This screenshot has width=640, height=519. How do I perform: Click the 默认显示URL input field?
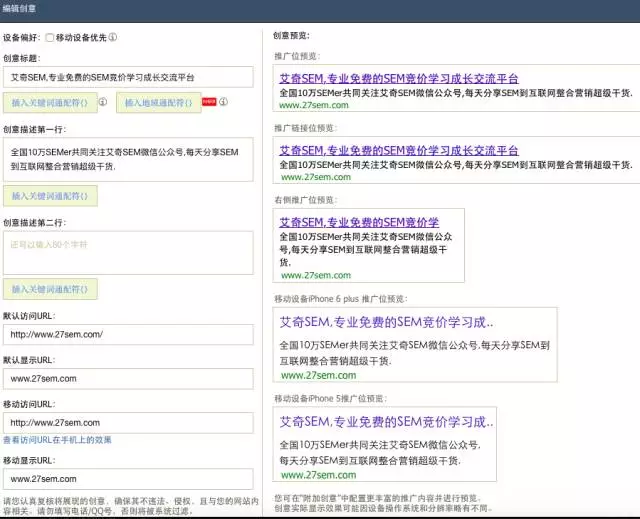coord(128,379)
